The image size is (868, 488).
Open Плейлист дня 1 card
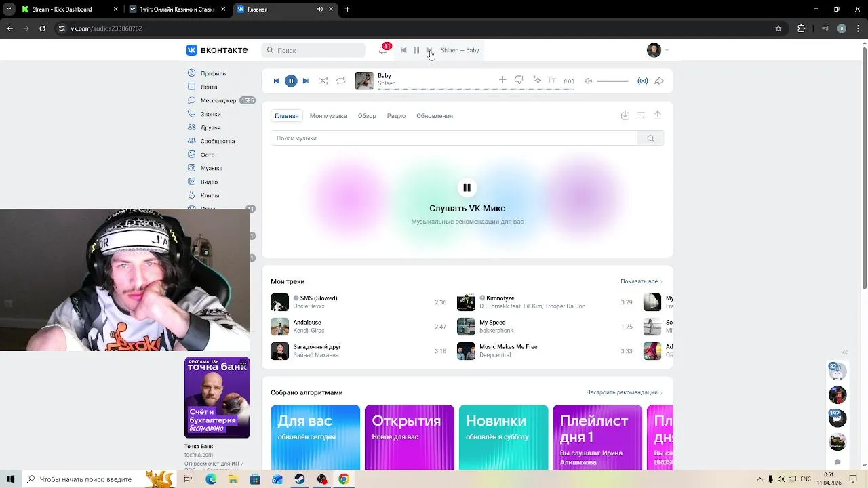[x=597, y=437]
